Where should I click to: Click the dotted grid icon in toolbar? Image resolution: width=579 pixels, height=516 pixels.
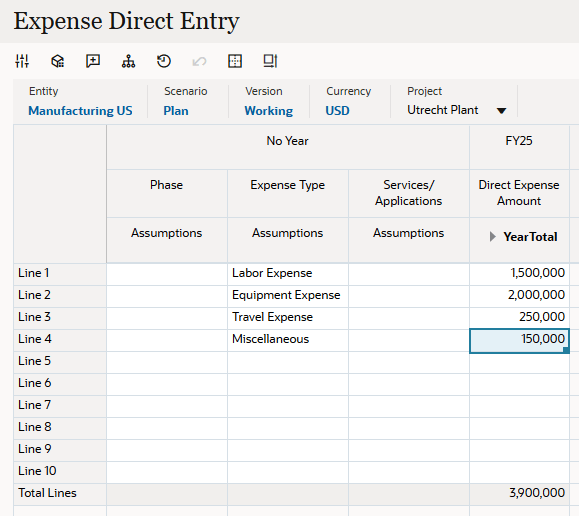pyautogui.click(x=235, y=61)
